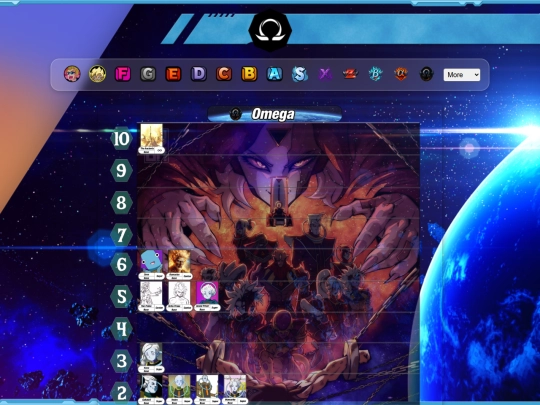540x405 pixels.
Task: Select the level 10 hexagon marker
Action: click(x=121, y=139)
